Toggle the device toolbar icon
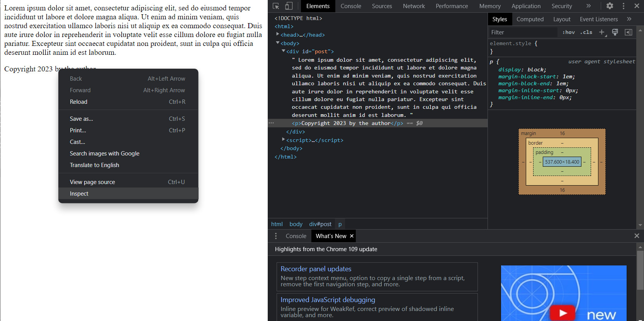The width and height of the screenshot is (644, 321). pos(289,6)
